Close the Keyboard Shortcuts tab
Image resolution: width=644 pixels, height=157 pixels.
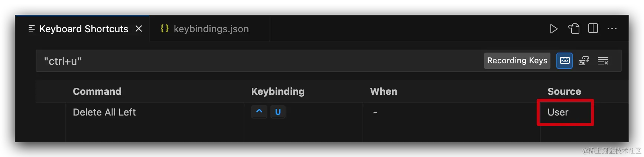139,29
